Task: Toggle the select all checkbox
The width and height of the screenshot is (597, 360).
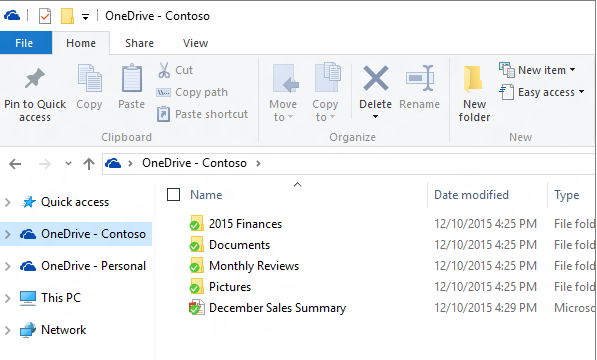Action: click(174, 194)
